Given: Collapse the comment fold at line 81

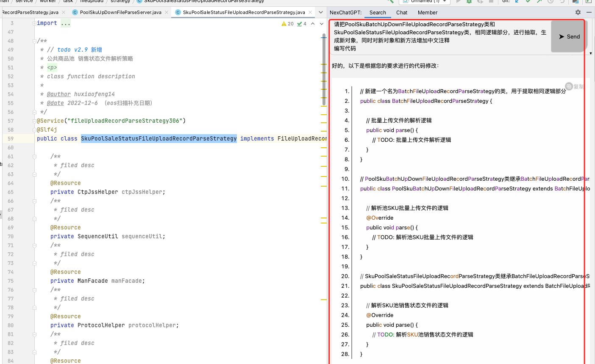Looking at the screenshot, I should pyautogui.click(x=34, y=334).
